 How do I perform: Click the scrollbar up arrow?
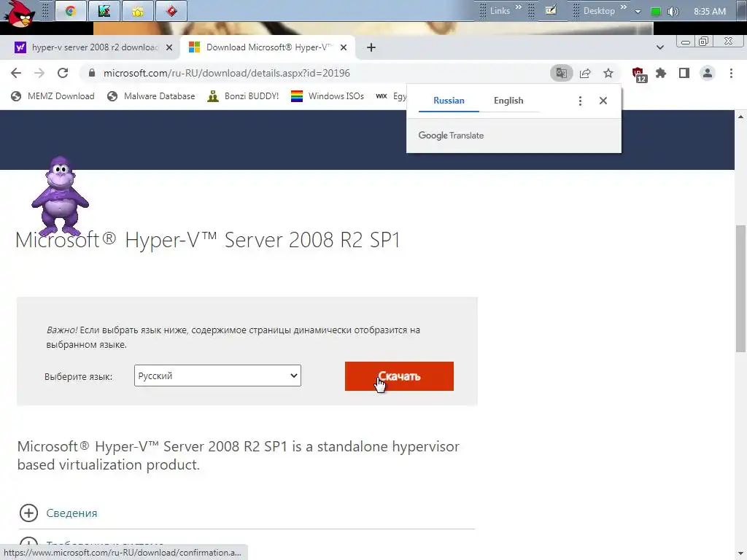coord(741,116)
